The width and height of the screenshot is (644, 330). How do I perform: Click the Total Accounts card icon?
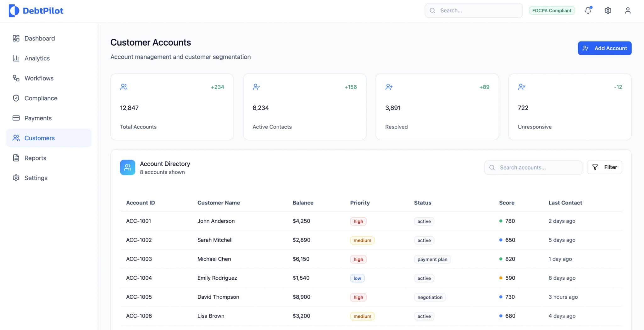point(124,87)
